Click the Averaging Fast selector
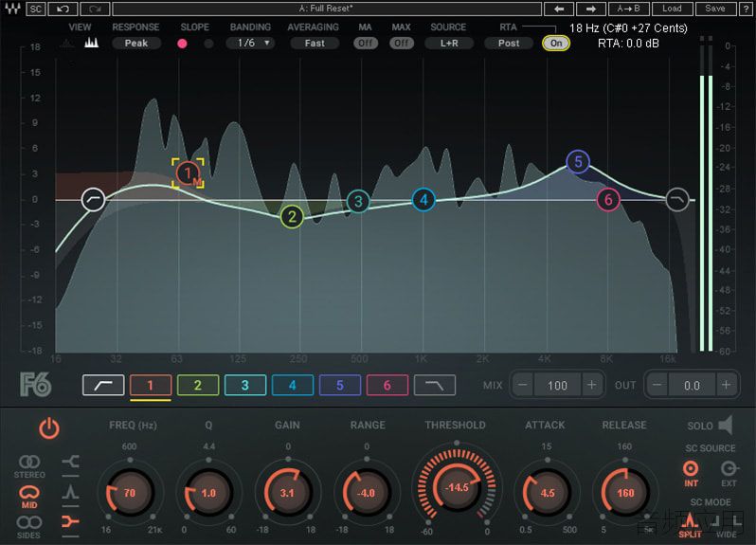 point(315,44)
